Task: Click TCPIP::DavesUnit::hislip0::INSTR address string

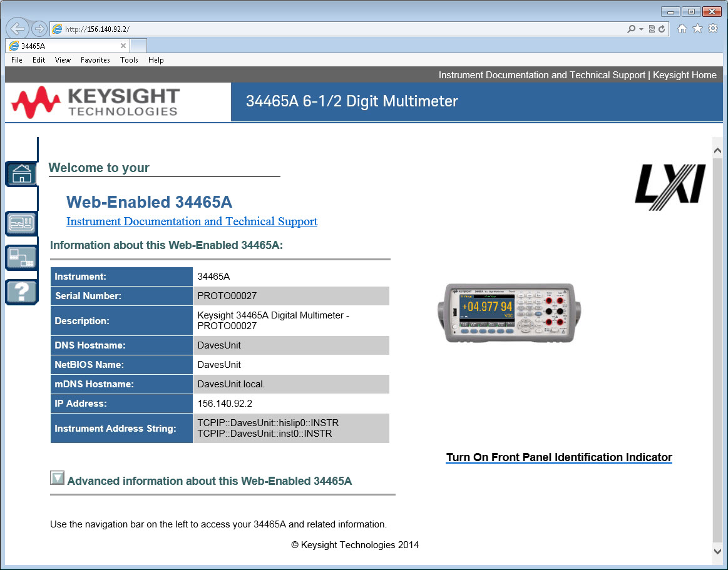Action: click(x=268, y=423)
